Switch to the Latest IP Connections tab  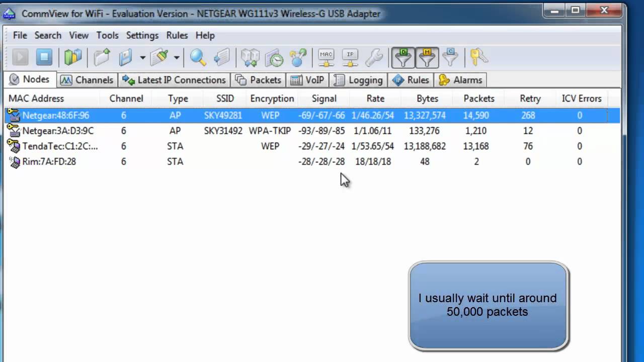click(174, 80)
